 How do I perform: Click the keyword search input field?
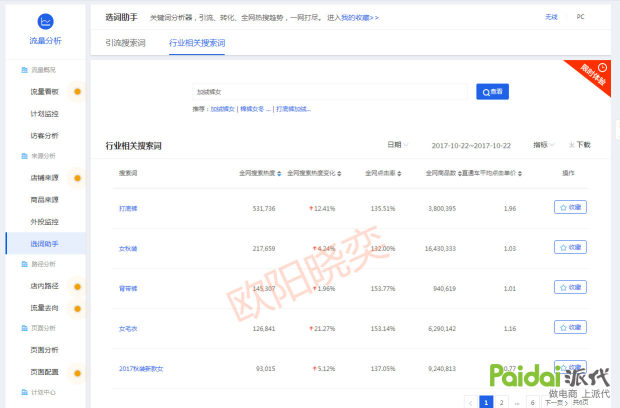click(329, 92)
